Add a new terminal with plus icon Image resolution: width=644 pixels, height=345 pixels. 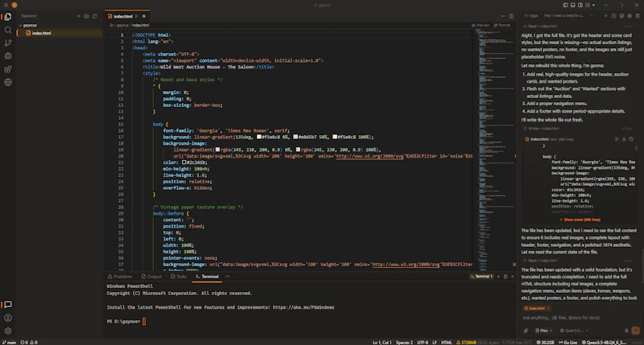498,277
